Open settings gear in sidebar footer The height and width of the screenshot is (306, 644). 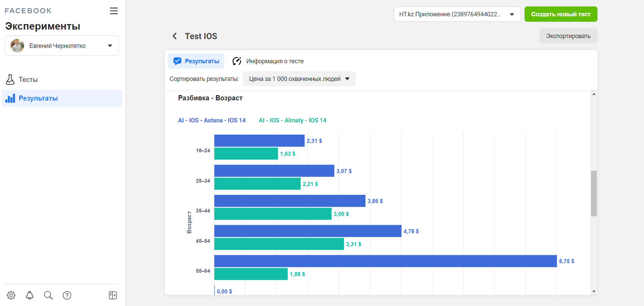tap(11, 295)
